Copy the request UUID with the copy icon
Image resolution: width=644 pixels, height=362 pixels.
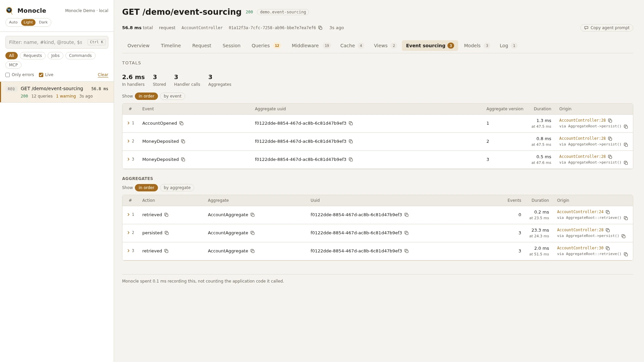[320, 28]
